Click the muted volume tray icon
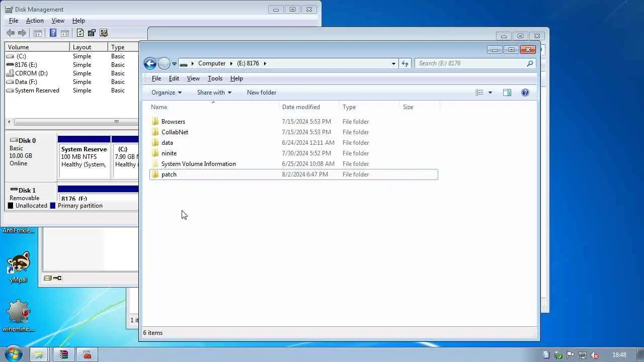 (595, 355)
